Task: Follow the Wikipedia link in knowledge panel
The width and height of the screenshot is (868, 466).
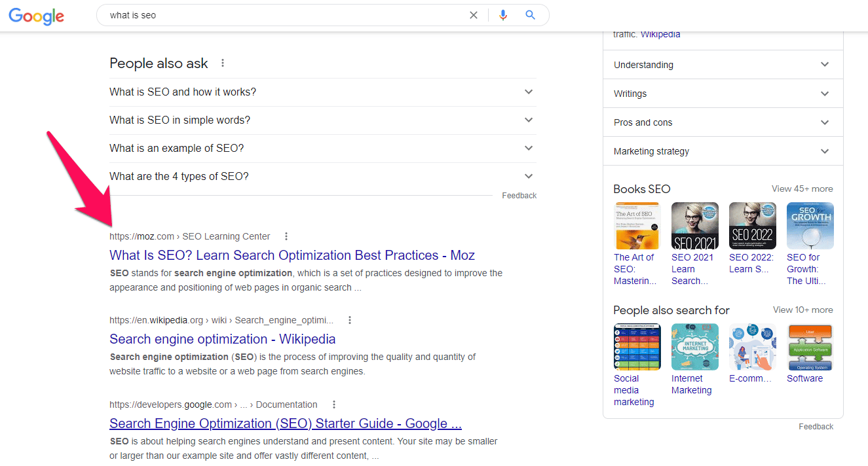Action: pyautogui.click(x=660, y=34)
